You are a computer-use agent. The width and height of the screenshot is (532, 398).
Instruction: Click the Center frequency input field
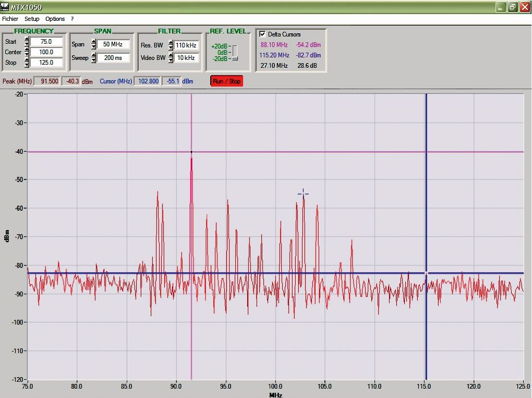point(47,52)
